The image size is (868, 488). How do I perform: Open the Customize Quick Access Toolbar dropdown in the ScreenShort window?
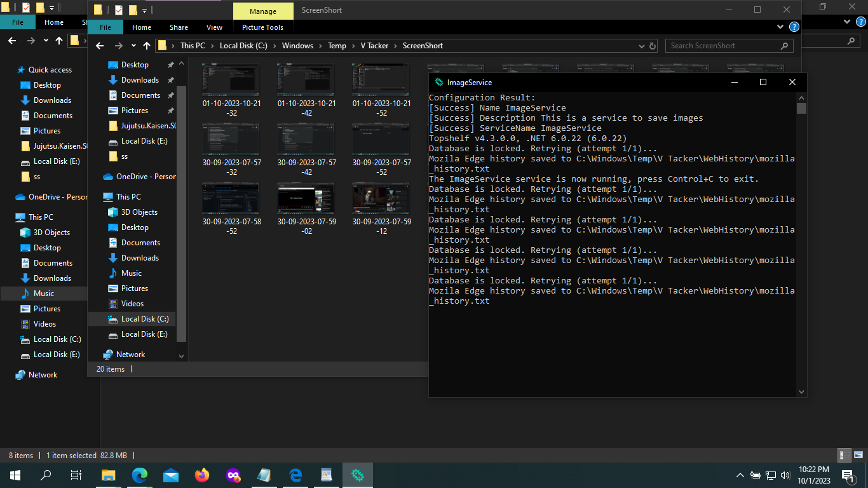(x=145, y=11)
